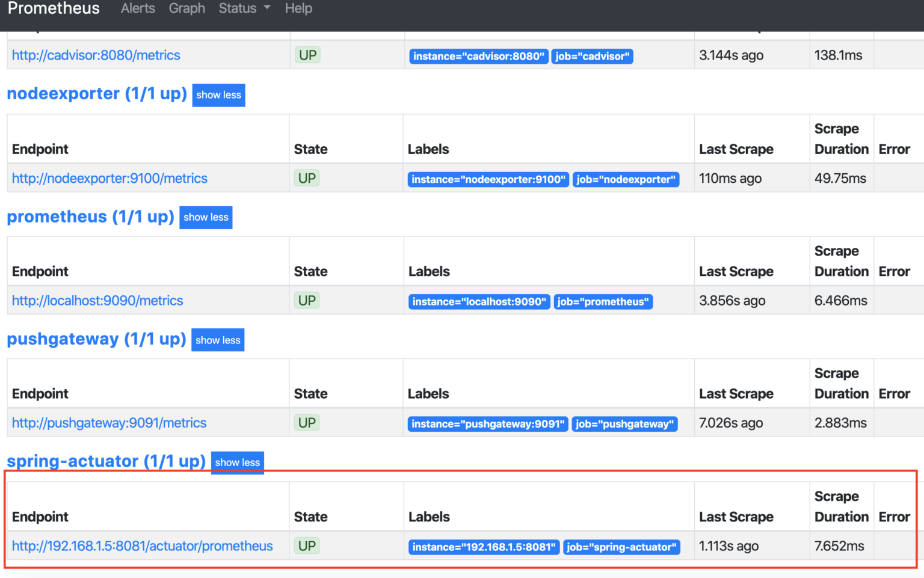Click the spring-actuator (1/1 up) heading
Screen dimensions: 924x578
coord(106,461)
